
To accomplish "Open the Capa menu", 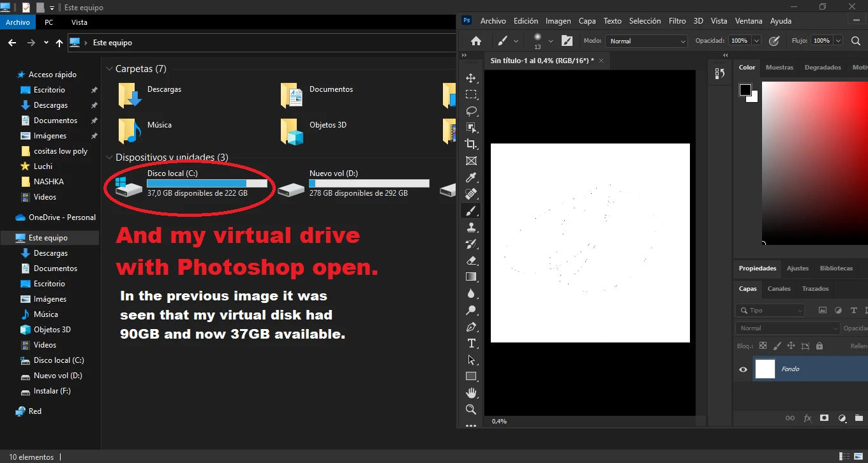I will tap(587, 21).
